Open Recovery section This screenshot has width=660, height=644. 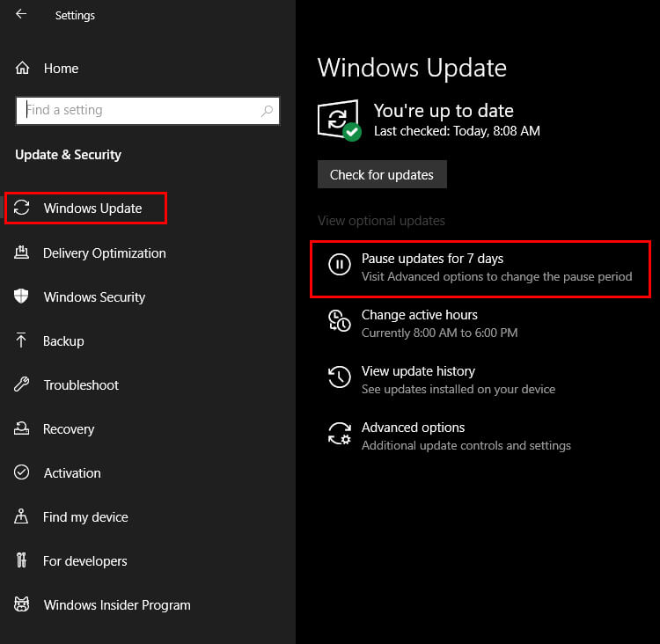pyautogui.click(x=69, y=429)
